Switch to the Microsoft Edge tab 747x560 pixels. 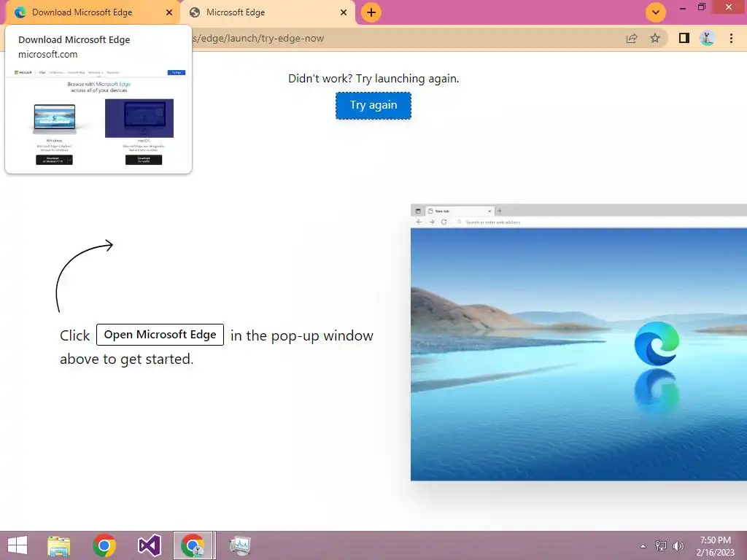[x=267, y=12]
